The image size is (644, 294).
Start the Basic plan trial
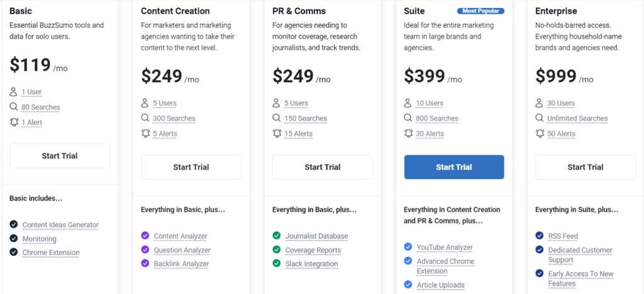[x=60, y=156]
